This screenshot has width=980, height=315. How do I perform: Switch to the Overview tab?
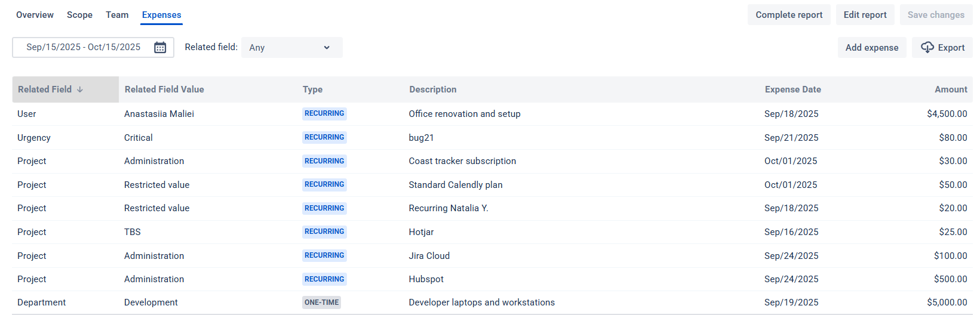point(35,15)
